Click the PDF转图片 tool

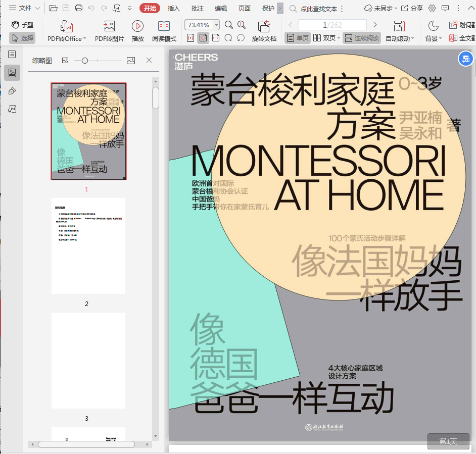(109, 31)
